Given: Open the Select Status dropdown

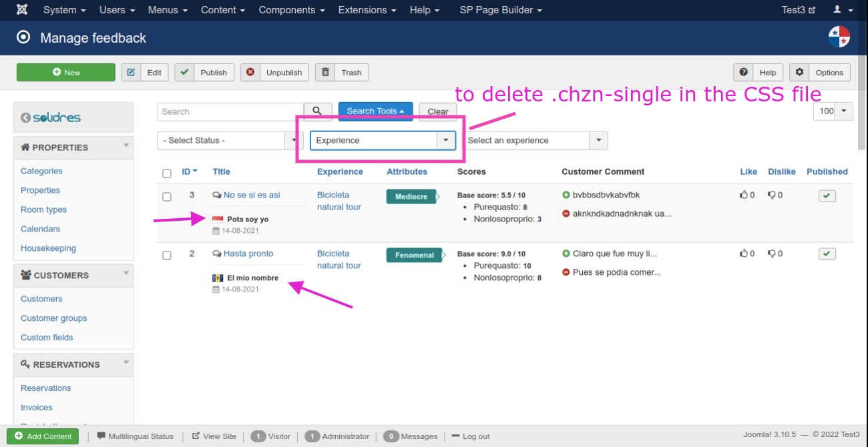Looking at the screenshot, I should pyautogui.click(x=230, y=141).
